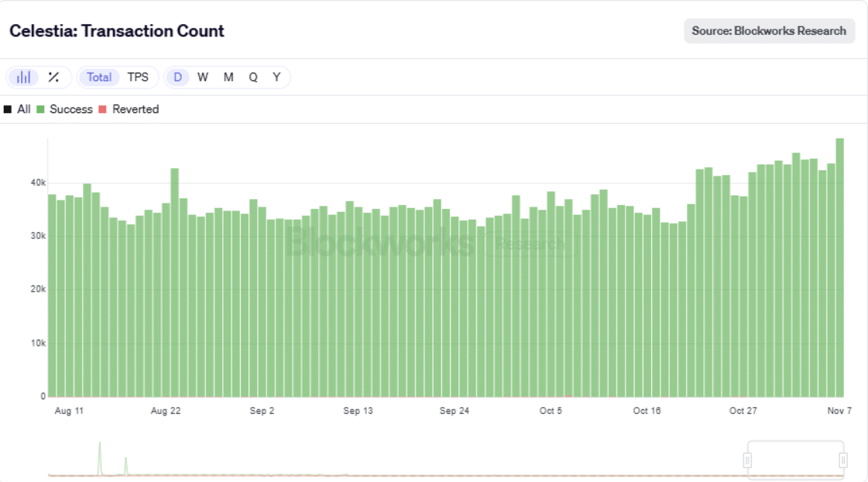The image size is (868, 482).
Task: Click the green Success legend square
Action: pyautogui.click(x=40, y=110)
